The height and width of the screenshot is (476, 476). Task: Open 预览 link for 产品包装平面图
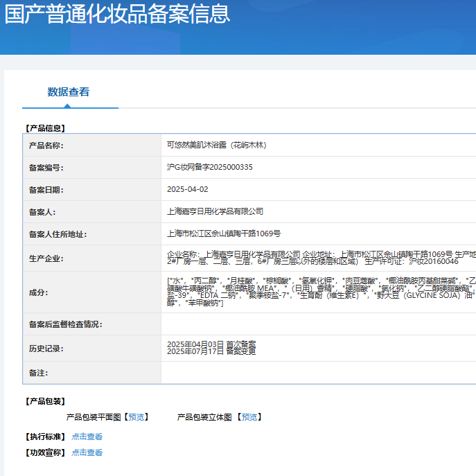click(x=136, y=417)
